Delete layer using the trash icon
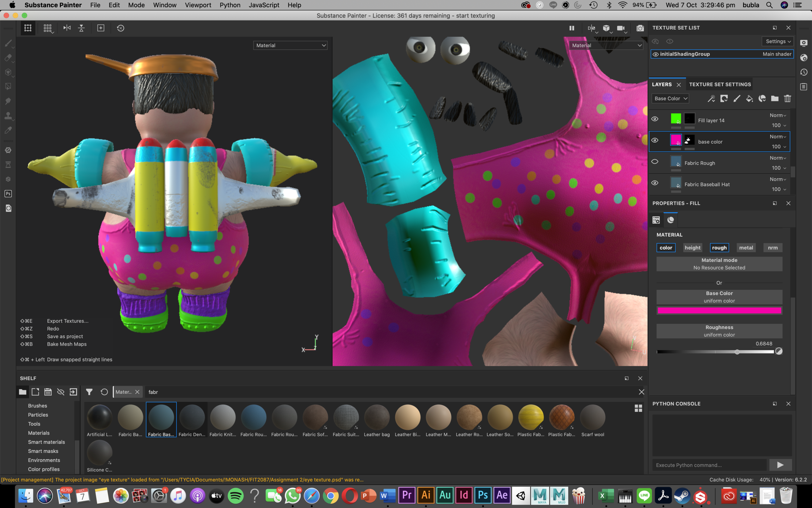 788,98
